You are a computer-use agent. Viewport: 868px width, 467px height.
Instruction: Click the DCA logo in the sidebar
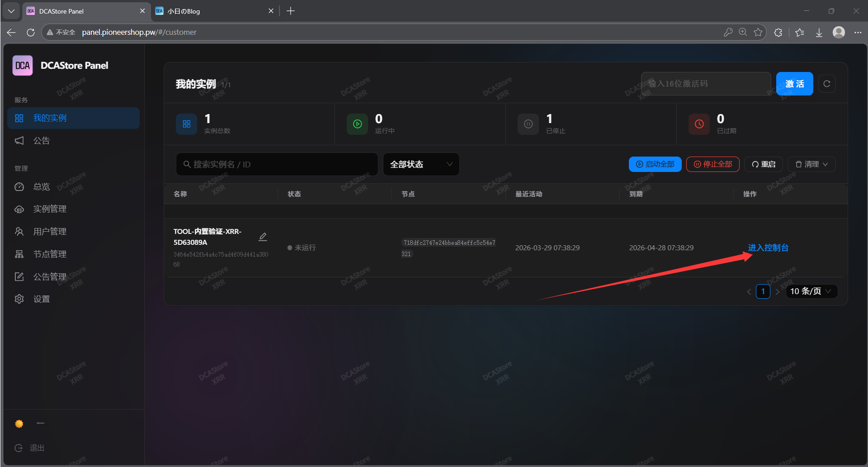[23, 66]
